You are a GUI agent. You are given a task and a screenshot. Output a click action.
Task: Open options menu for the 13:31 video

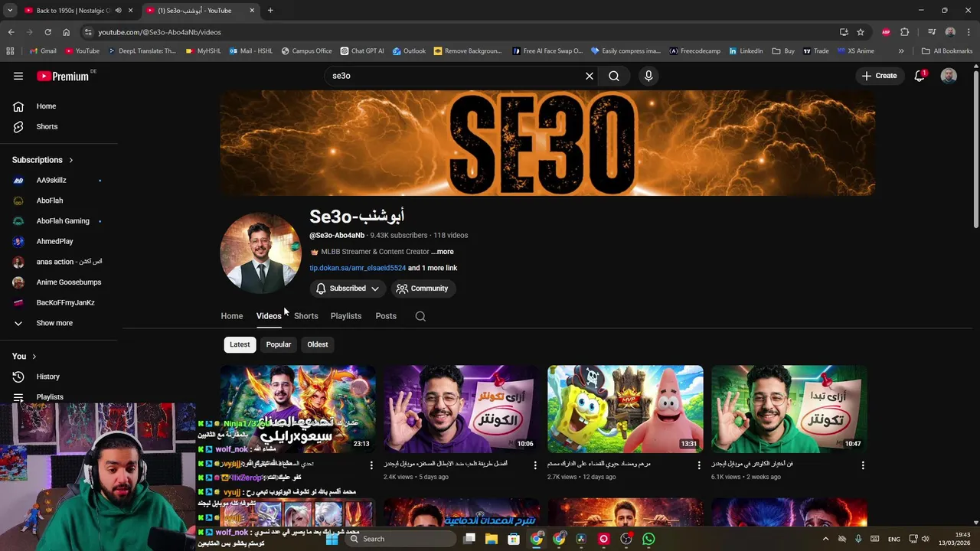tap(699, 465)
